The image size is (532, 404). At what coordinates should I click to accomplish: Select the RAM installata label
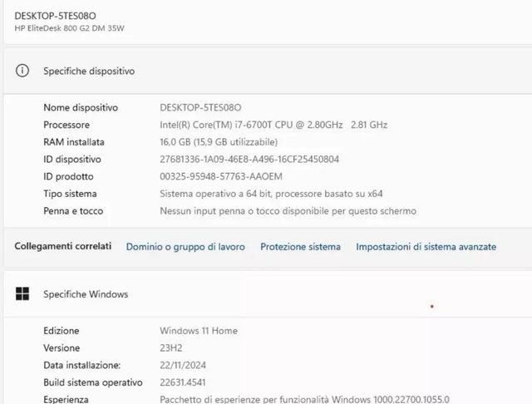(74, 142)
